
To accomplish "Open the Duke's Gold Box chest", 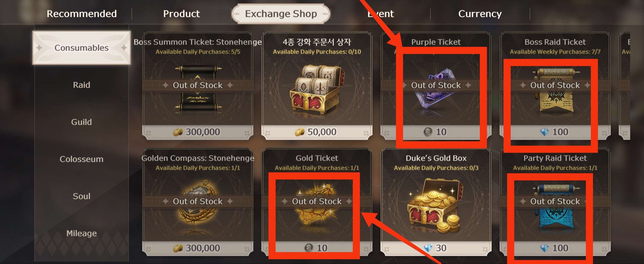I will click(x=436, y=206).
